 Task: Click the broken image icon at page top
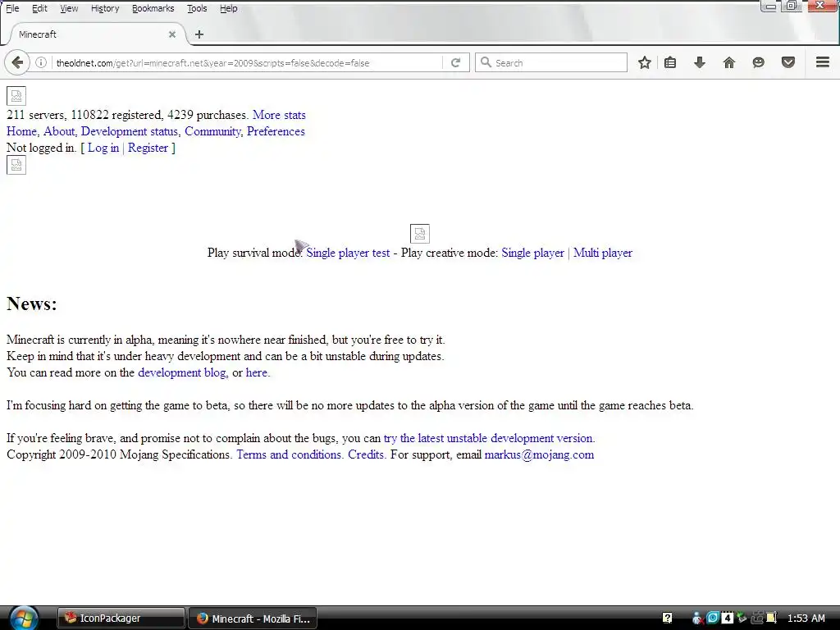(16, 96)
